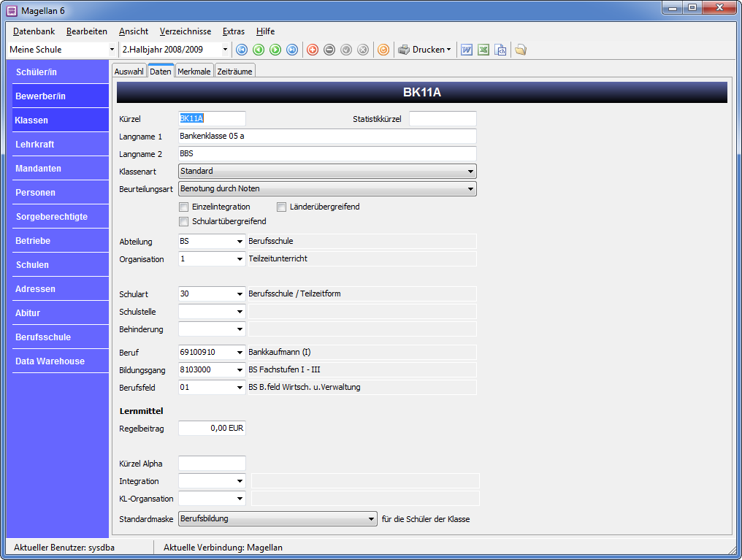Open the Sorgeberechtigte section
Screen dimensions: 742x560
coord(61,217)
